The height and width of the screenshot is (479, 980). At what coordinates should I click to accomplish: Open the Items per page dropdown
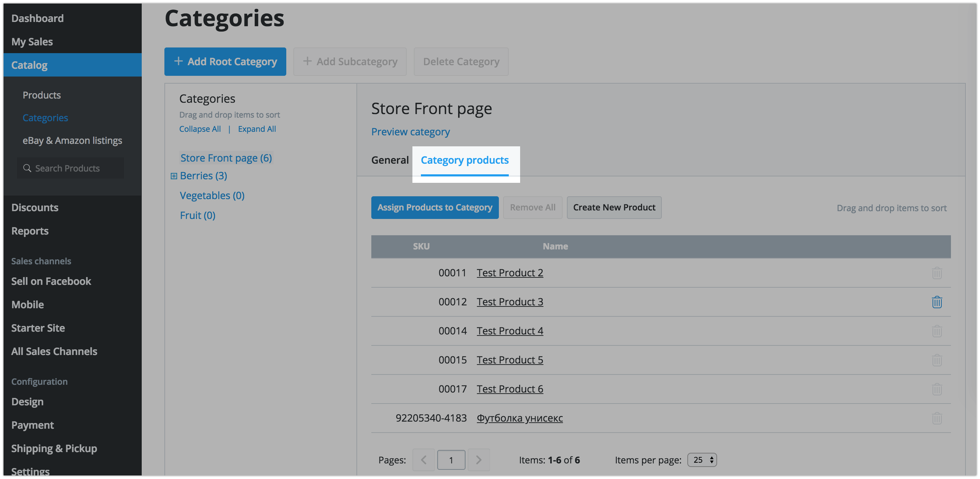click(702, 460)
